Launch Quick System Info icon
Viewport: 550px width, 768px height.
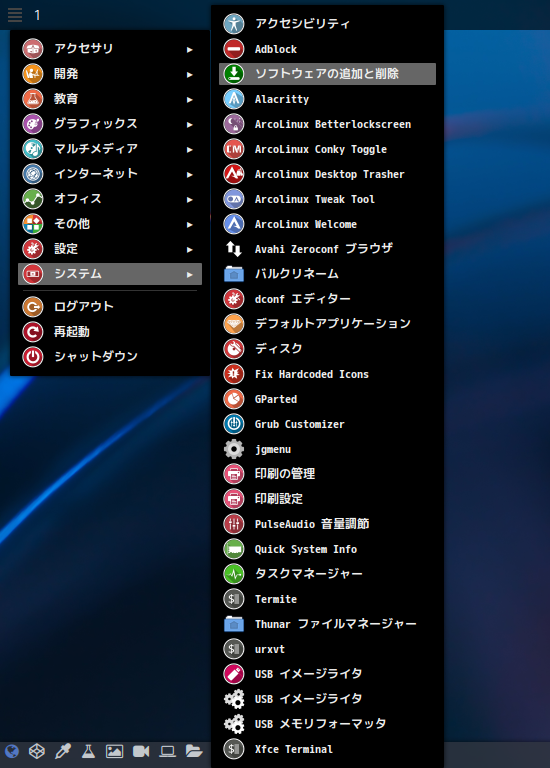(234, 549)
